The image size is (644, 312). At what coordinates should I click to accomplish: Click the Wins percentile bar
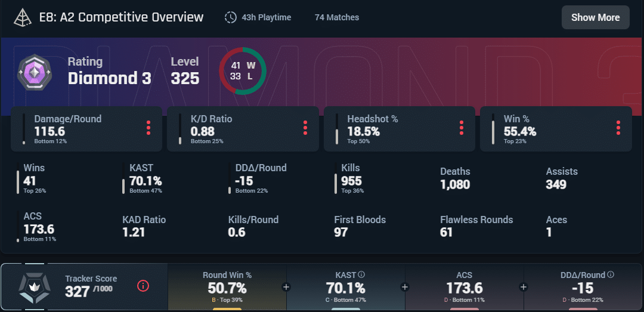(18, 178)
